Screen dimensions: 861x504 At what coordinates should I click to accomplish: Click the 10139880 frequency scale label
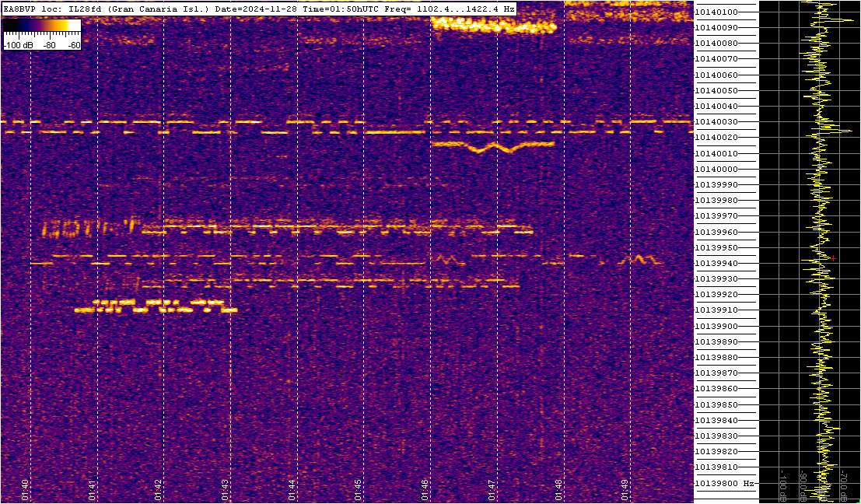pyautogui.click(x=716, y=358)
